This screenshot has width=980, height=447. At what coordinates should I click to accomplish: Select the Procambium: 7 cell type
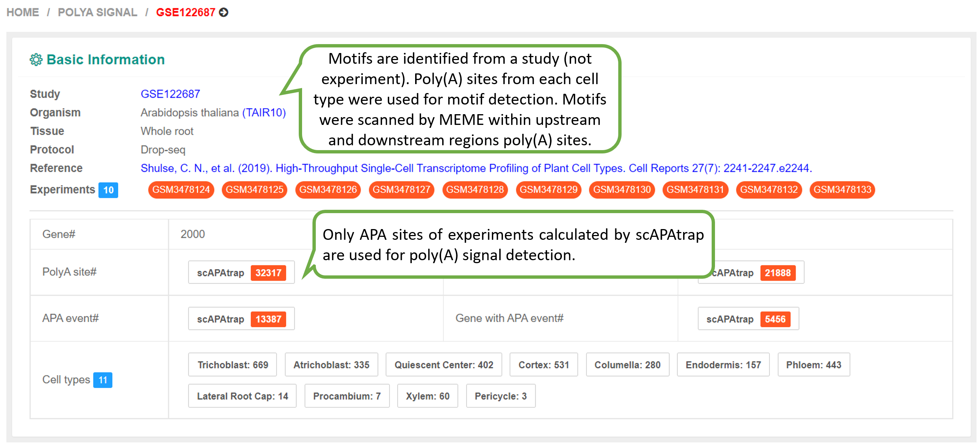point(347,396)
